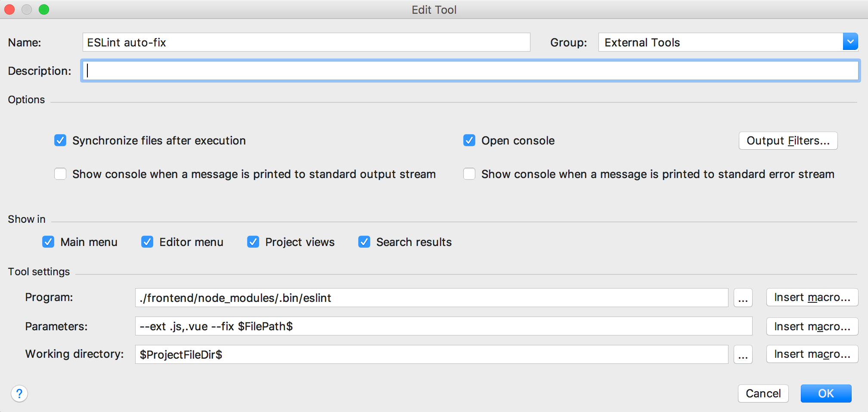This screenshot has width=868, height=412.
Task: Insert macro for Program field
Action: coord(812,298)
